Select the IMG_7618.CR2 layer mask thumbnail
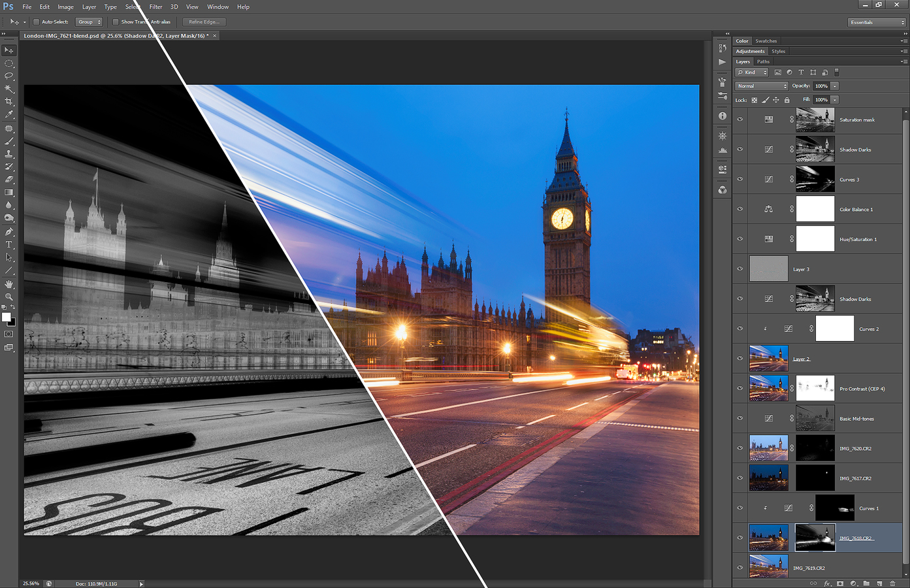This screenshot has width=910, height=588. (x=815, y=538)
